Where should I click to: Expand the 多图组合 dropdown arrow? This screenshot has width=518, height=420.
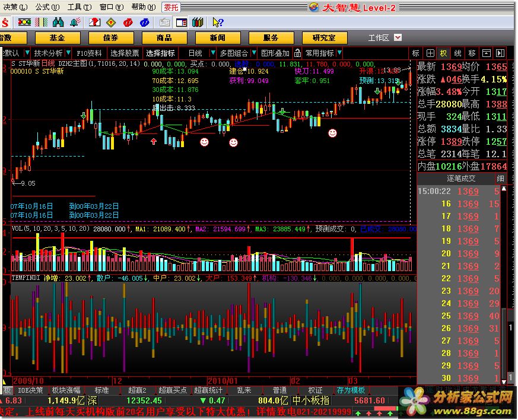pos(254,53)
